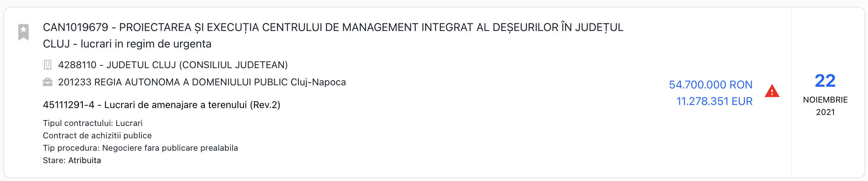Screen dimensions: 868x181
Task: Click the second title line 'CLUJ - lucrari in regim de urgenta'
Action: (127, 44)
